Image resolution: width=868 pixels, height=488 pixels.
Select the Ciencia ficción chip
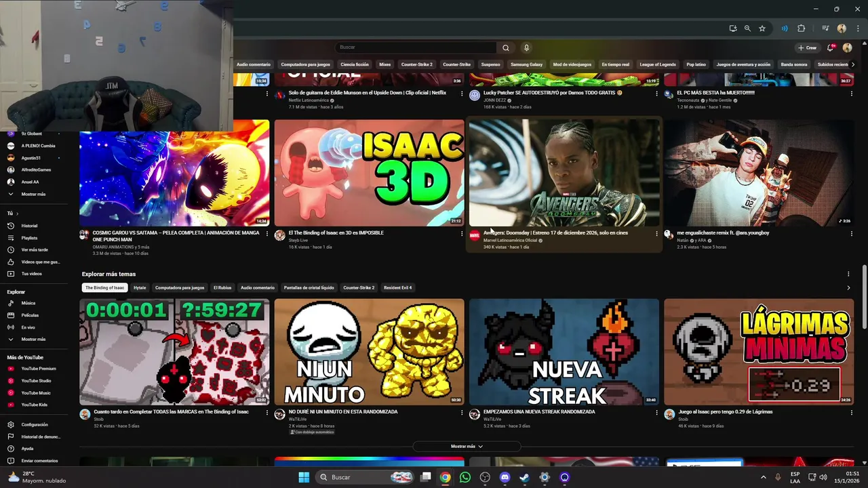coord(355,64)
